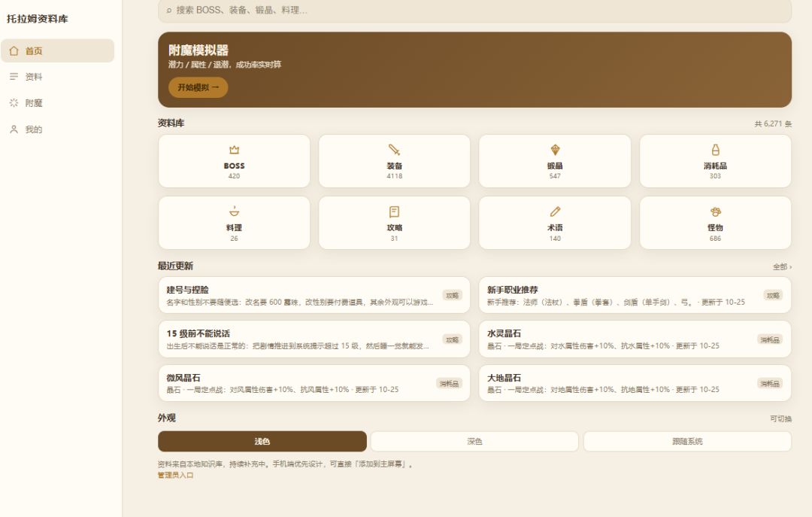This screenshot has width=812, height=517.
Task: Open the 资料 sidebar section
Action: click(x=57, y=77)
